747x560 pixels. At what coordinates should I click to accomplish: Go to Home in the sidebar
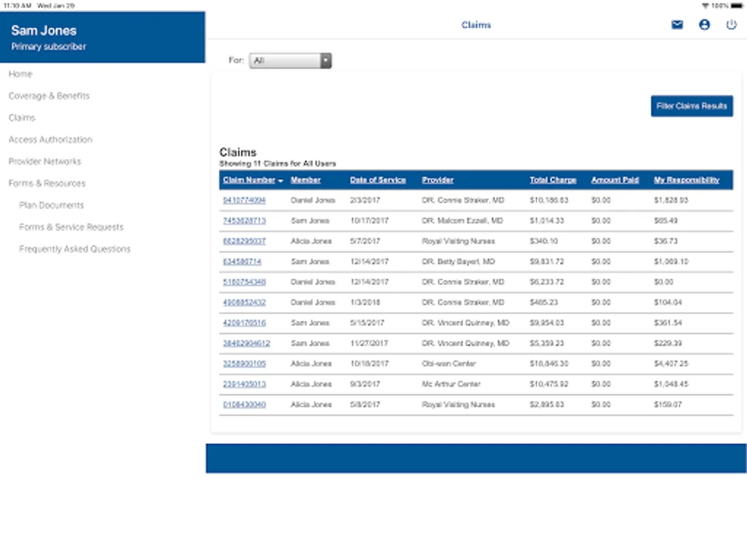click(x=21, y=74)
